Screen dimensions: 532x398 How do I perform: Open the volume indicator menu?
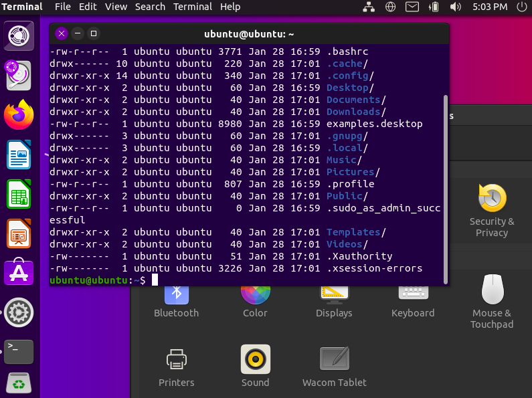pos(456,7)
